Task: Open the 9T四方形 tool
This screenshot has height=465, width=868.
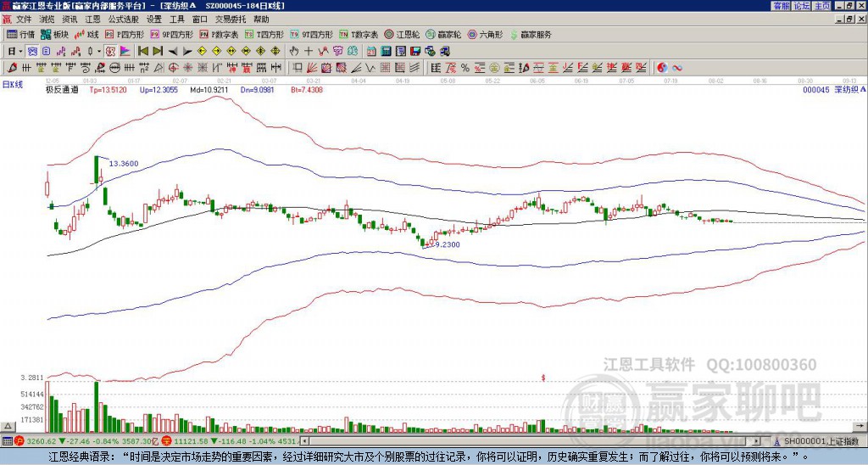Action: pyautogui.click(x=311, y=34)
